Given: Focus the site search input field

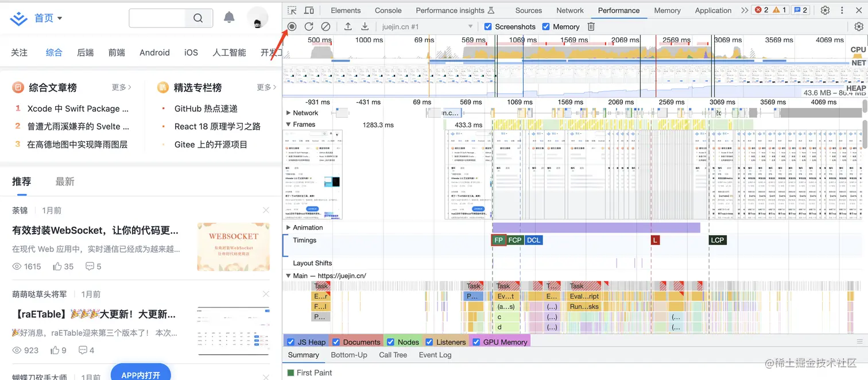Looking at the screenshot, I should pos(157,18).
